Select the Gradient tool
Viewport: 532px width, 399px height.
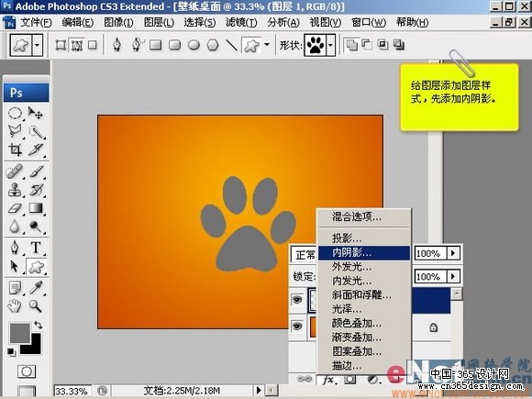36,207
